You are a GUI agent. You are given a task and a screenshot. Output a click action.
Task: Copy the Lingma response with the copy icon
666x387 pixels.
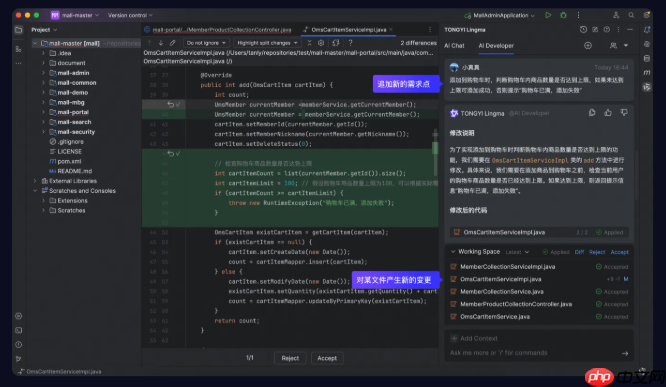pos(592,113)
